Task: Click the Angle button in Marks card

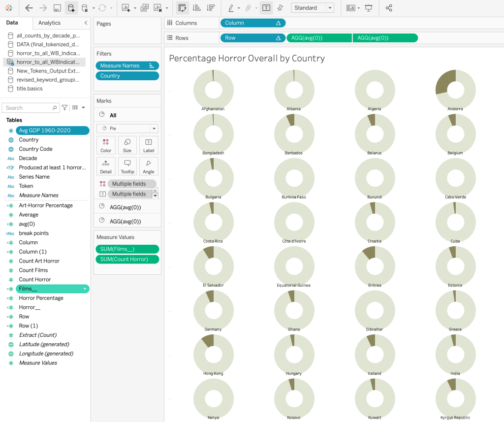Action: click(148, 166)
